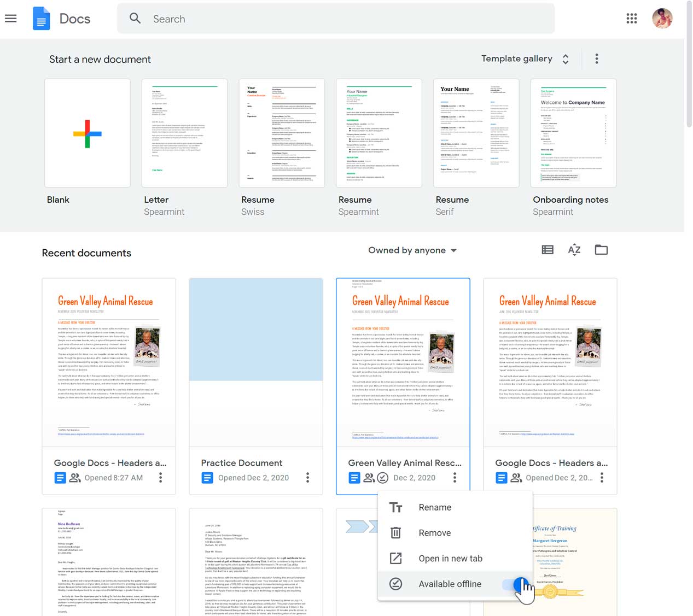The width and height of the screenshot is (693, 616).
Task: Select Rename from the context menu
Action: point(435,507)
